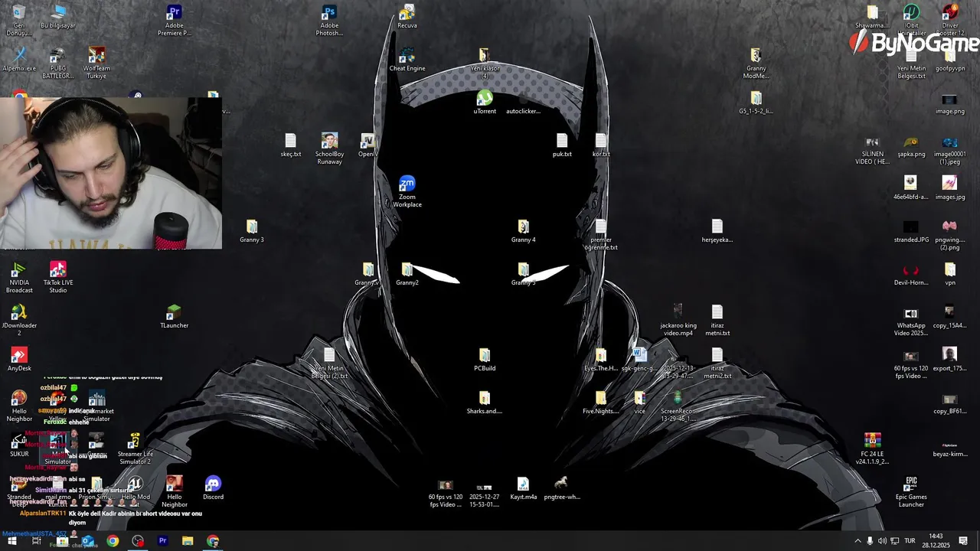The height and width of the screenshot is (551, 980).
Task: Open Zoom Workplace shortcut
Action: (x=407, y=192)
